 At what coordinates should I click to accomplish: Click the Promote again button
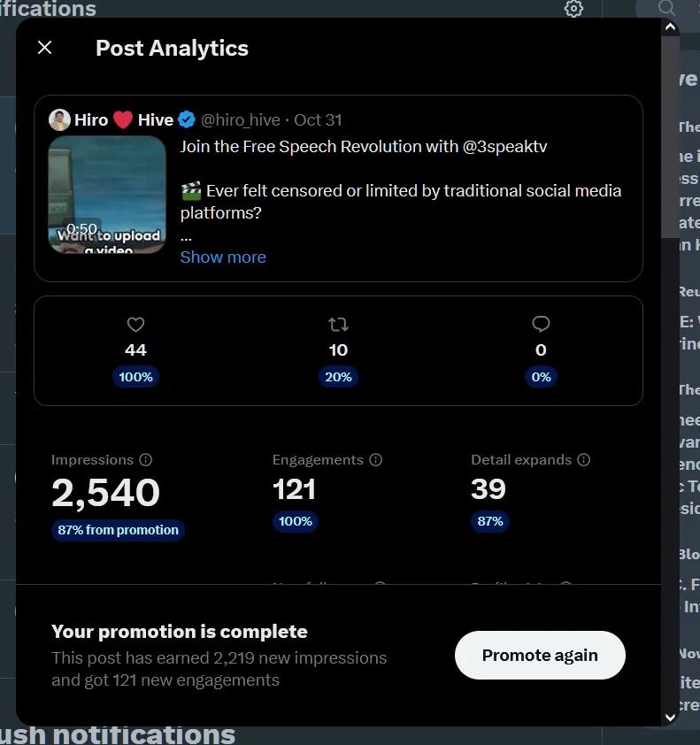coord(540,656)
